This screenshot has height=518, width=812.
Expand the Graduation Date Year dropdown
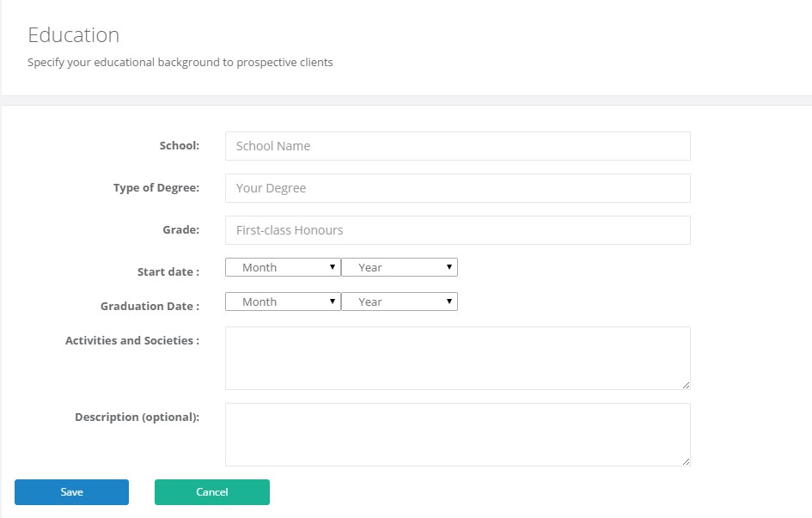tap(400, 302)
